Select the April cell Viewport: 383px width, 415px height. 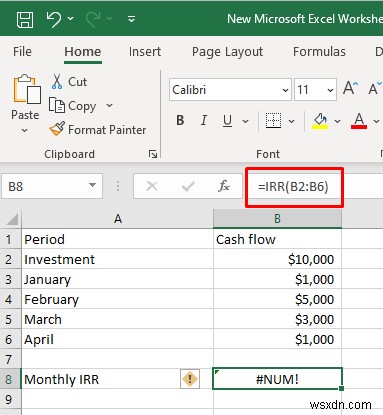click(x=118, y=339)
